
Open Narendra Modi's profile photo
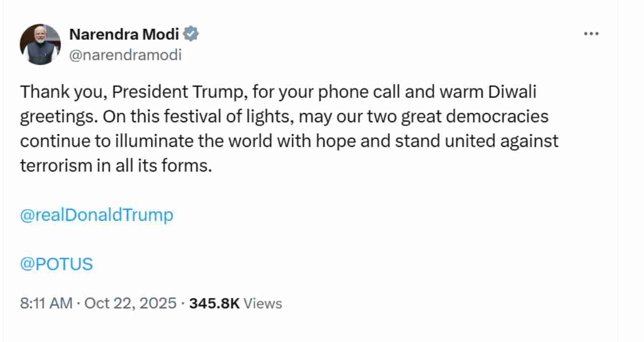click(x=40, y=44)
